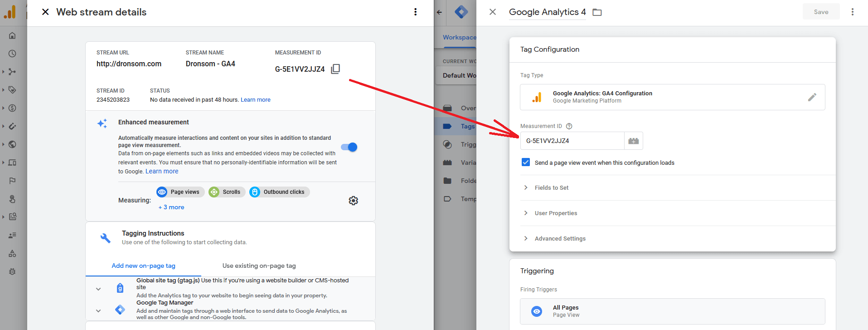Open Learn more link under Enhanced measurement
868x330 pixels.
click(x=162, y=171)
